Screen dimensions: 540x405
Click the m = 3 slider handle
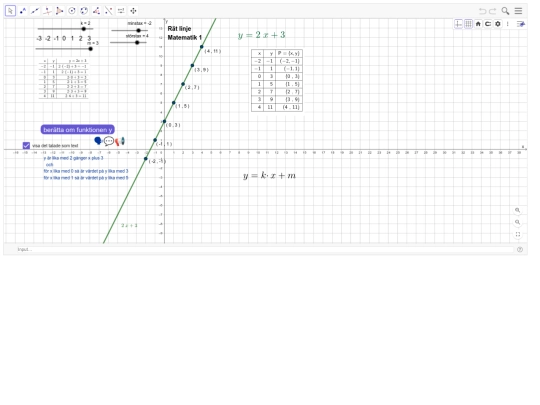coord(91,49)
